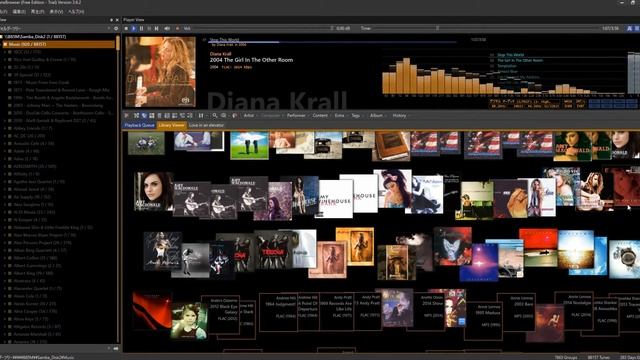Select the Alicia Keys folder
640x360 pixels.
point(31,319)
